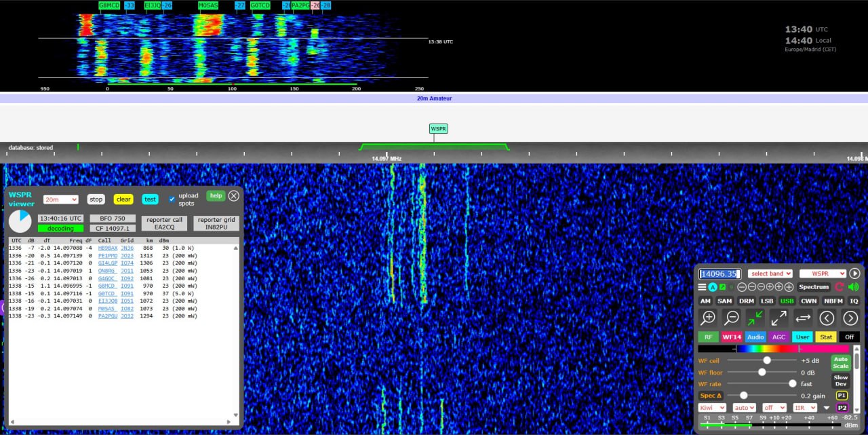Click the zoom out magnifier icon
868x435 pixels.
pyautogui.click(x=732, y=318)
